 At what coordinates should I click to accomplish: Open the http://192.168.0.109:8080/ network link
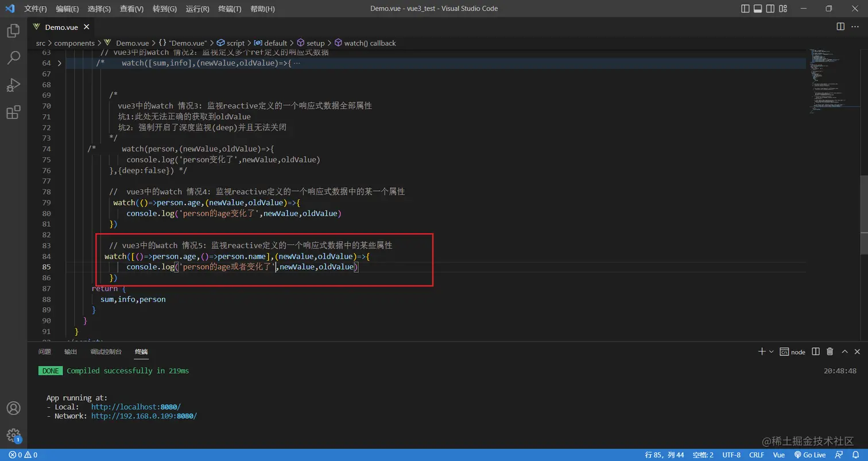coord(144,416)
